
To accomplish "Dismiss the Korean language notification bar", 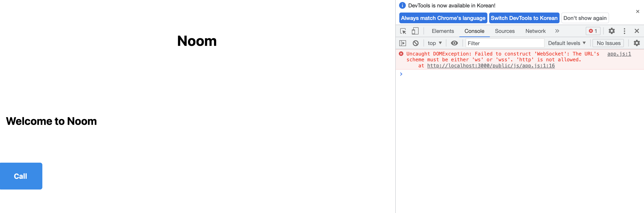I will (x=638, y=11).
